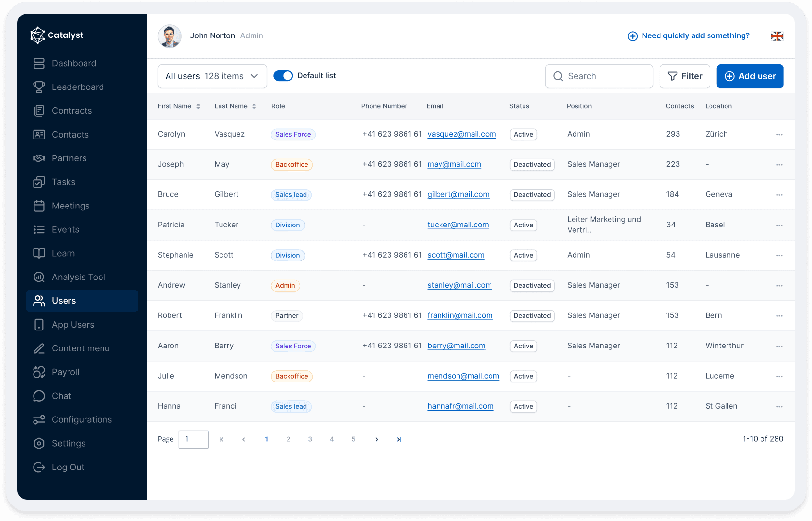Sort by Last Name column
The image size is (812, 521).
254,106
